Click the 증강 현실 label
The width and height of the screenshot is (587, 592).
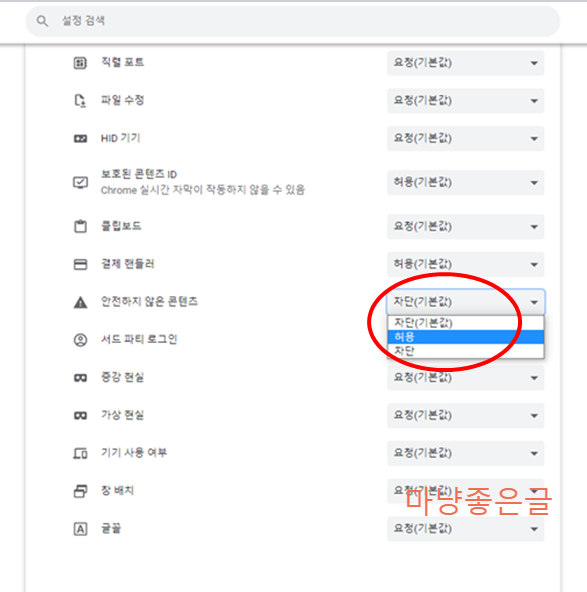[122, 377]
